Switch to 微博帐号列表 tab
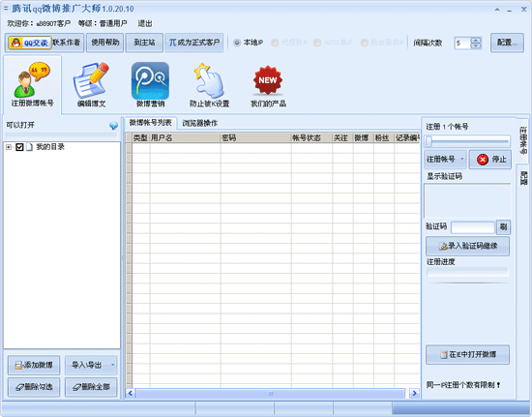 [151, 123]
